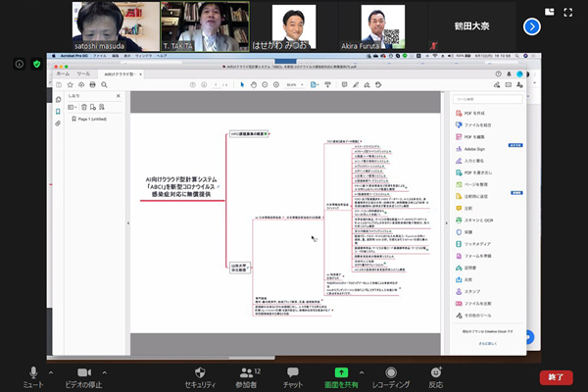
Task: Switch Zoom view layout icon
Action: (x=550, y=12)
